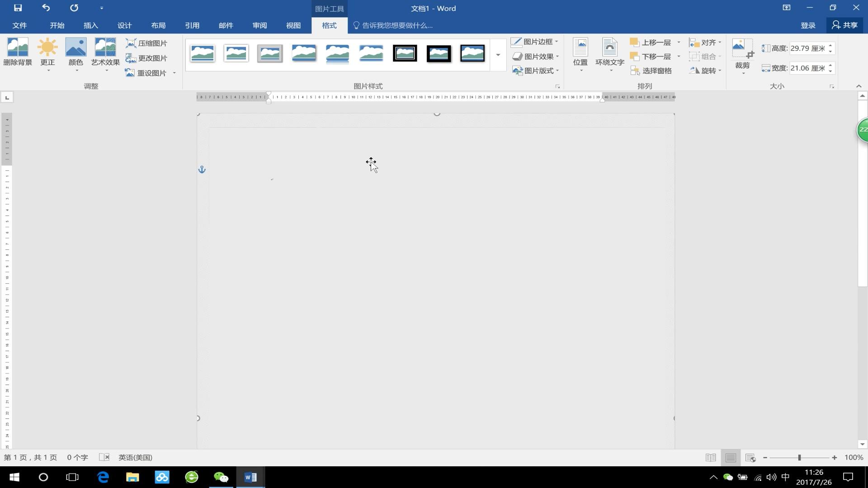Click the zoom slider handle
Image resolution: width=868 pixels, height=488 pixels.
799,458
